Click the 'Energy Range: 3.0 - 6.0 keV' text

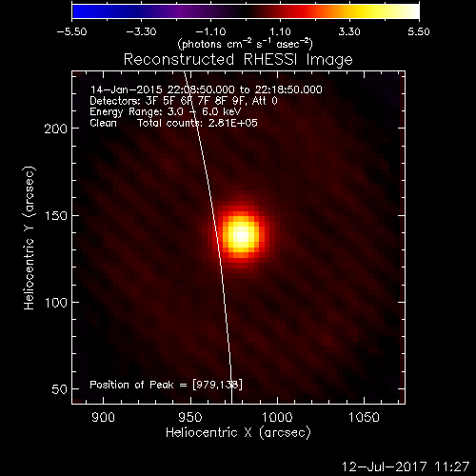pos(166,111)
